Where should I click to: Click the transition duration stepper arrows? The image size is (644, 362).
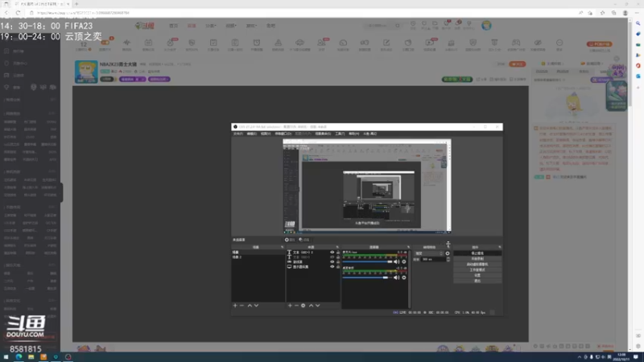pyautogui.click(x=448, y=259)
